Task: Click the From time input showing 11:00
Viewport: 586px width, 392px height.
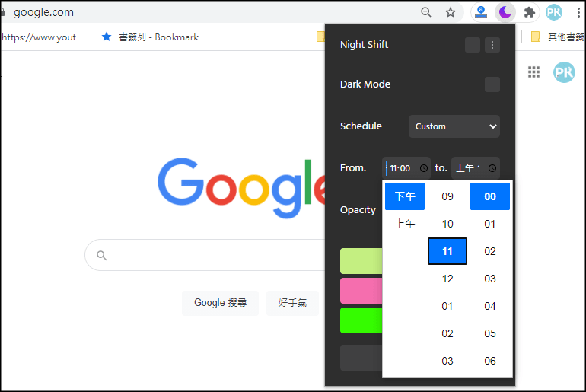Action: point(406,168)
